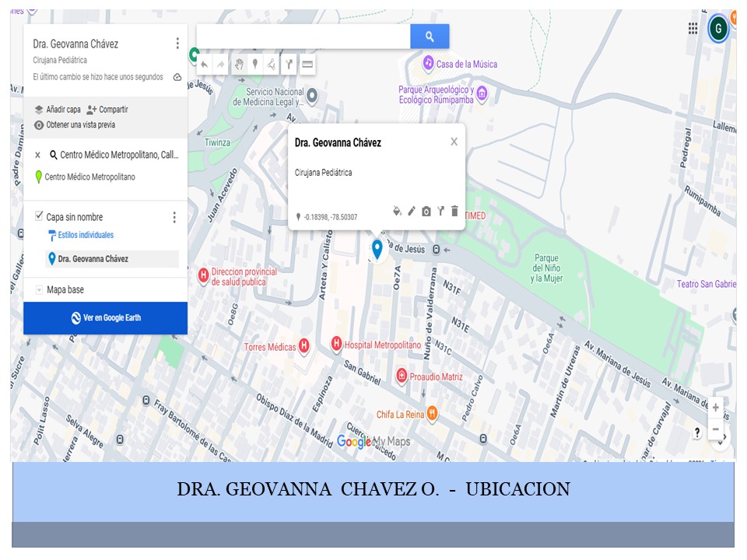Expand the Mapa base dropdown arrow
This screenshot has height=560, width=747.
[x=39, y=289]
